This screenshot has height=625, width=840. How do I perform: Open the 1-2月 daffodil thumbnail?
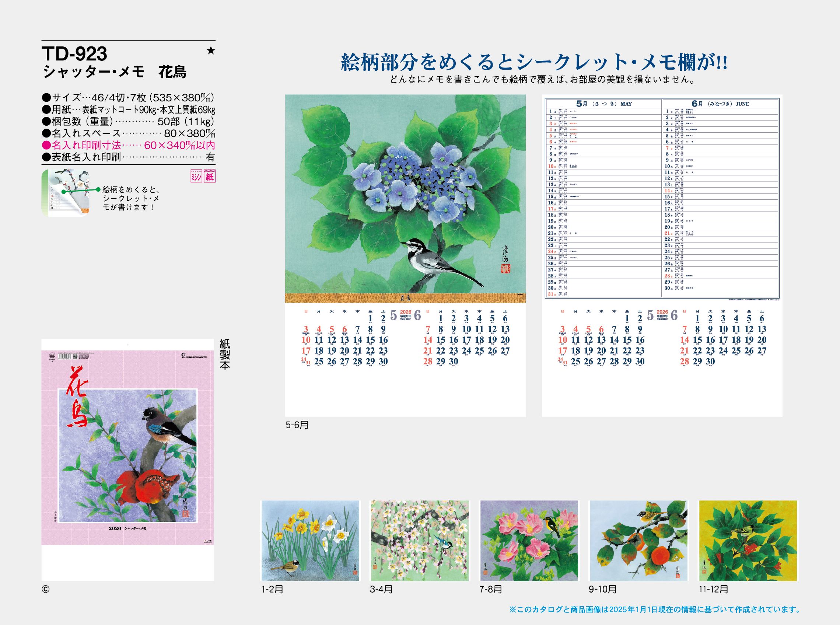pyautogui.click(x=310, y=541)
